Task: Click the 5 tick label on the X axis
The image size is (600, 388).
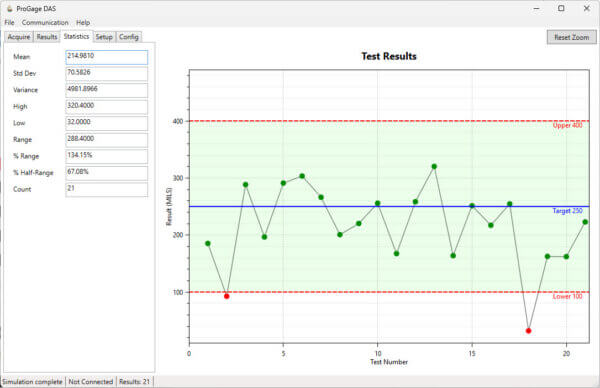Action: tap(283, 354)
